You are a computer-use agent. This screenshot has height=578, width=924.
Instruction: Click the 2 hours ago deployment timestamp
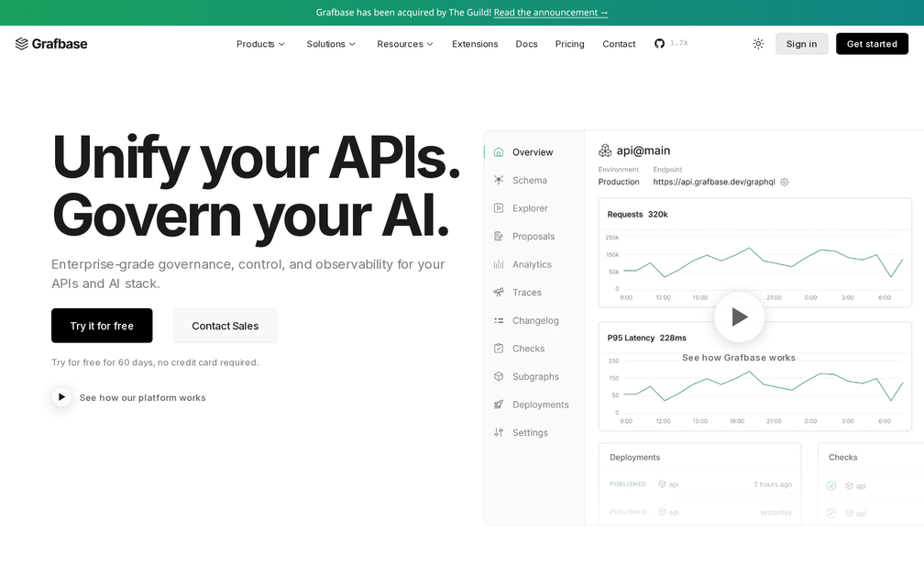773,484
